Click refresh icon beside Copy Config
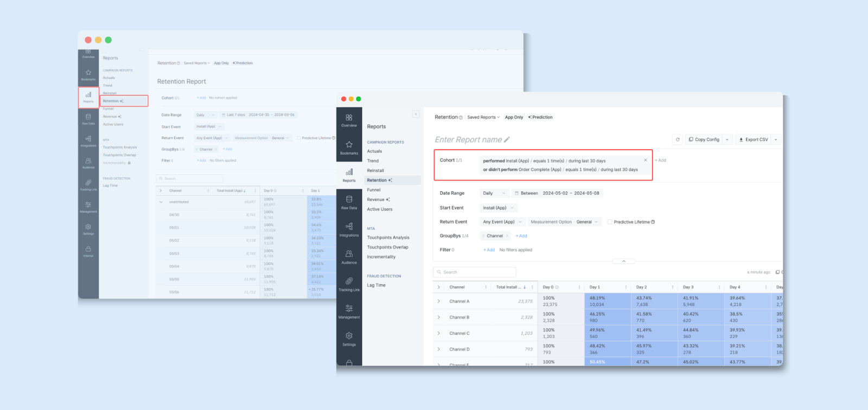This screenshot has width=868, height=410. [678, 139]
